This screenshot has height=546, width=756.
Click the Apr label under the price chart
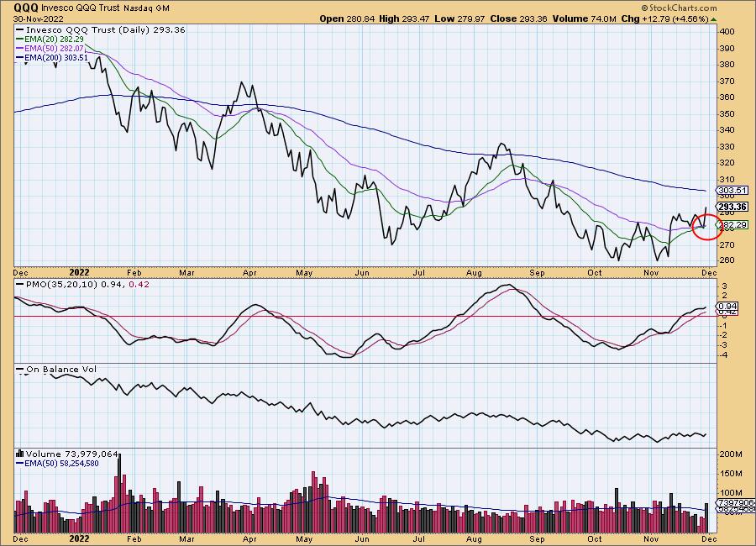tap(249, 272)
